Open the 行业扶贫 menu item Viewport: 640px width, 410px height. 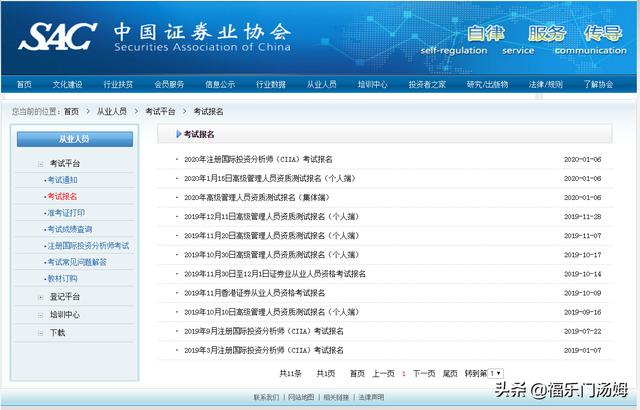[118, 84]
